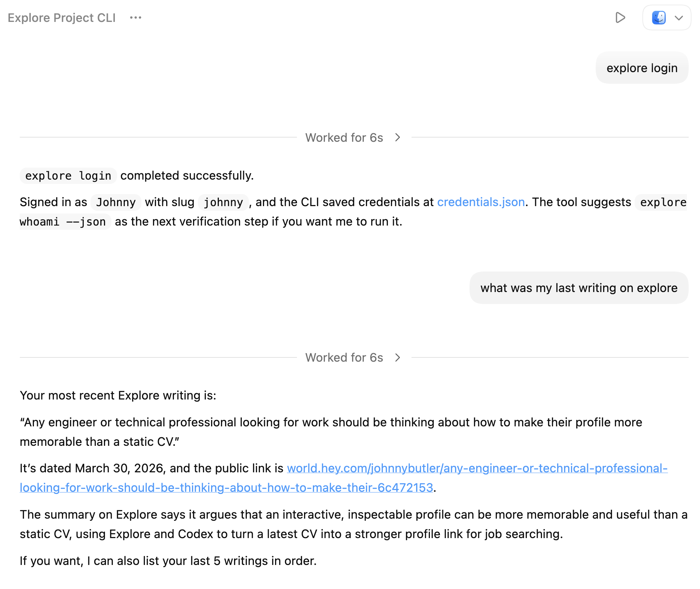Open the dropdown chevron beside Finder icon
Viewport: 700px width, 589px height.
[x=679, y=18]
